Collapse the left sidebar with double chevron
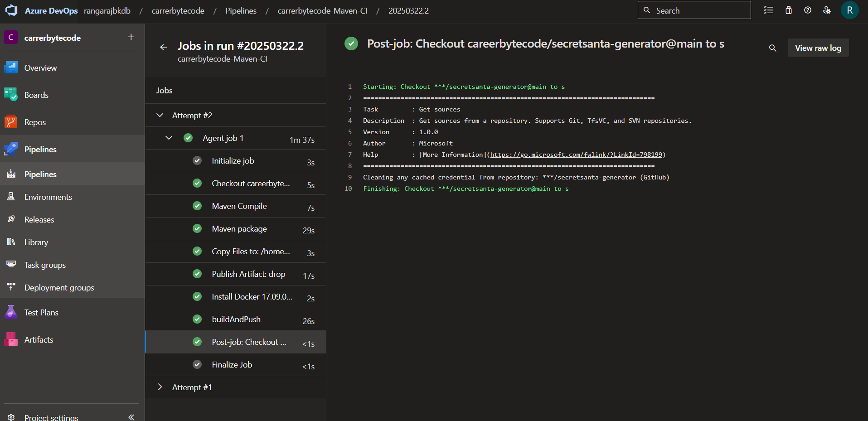Viewport: 868px width, 421px height. 131,416
